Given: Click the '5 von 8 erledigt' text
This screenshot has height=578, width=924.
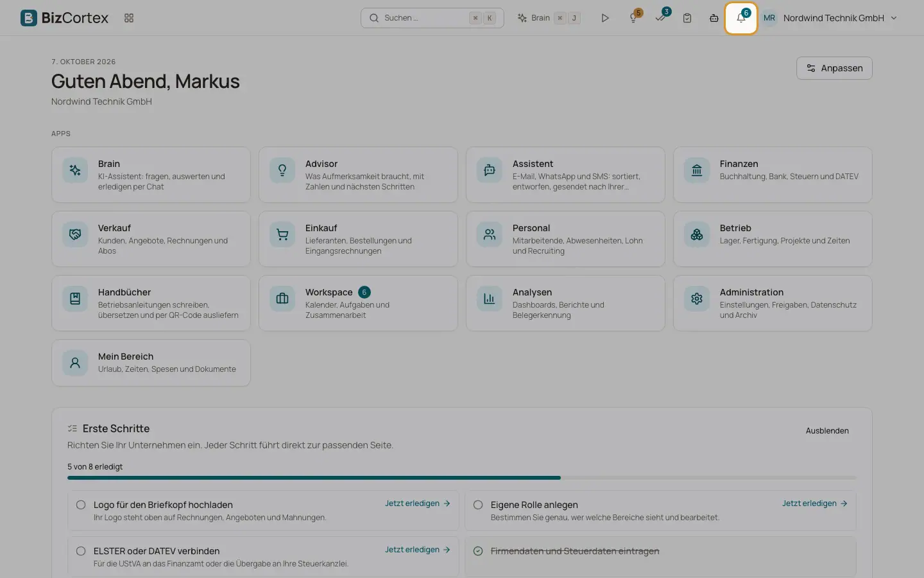Looking at the screenshot, I should click(95, 467).
